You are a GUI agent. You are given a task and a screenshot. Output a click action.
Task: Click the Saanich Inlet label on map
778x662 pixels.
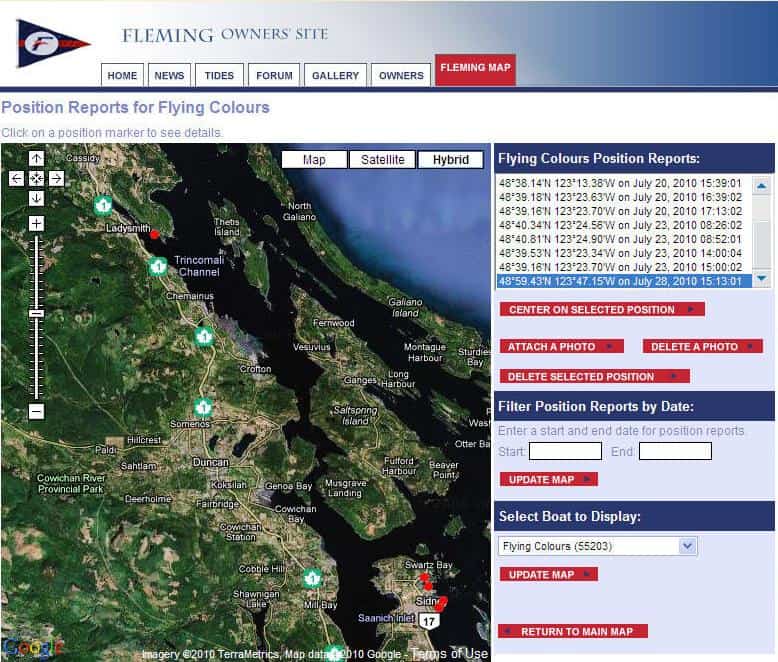click(x=386, y=618)
